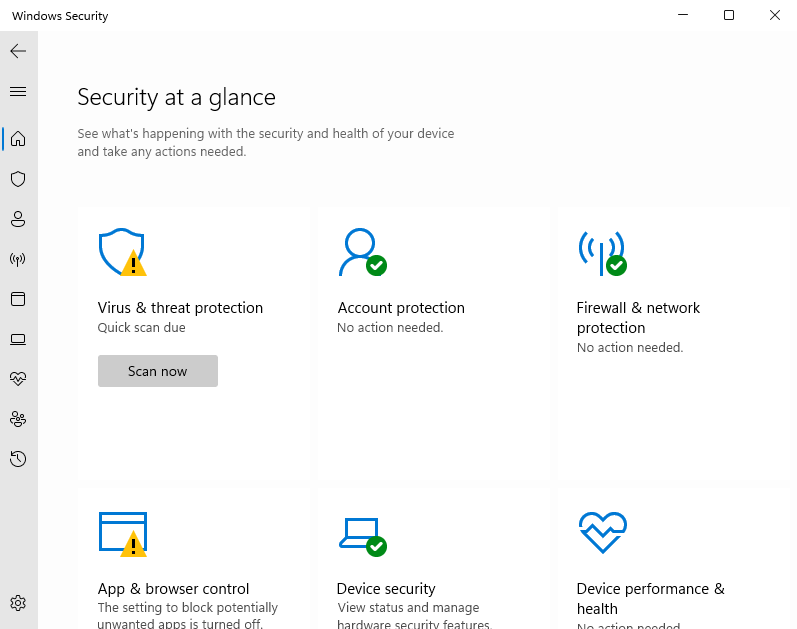Click the Scan now button
The height and width of the screenshot is (629, 797).
[158, 371]
